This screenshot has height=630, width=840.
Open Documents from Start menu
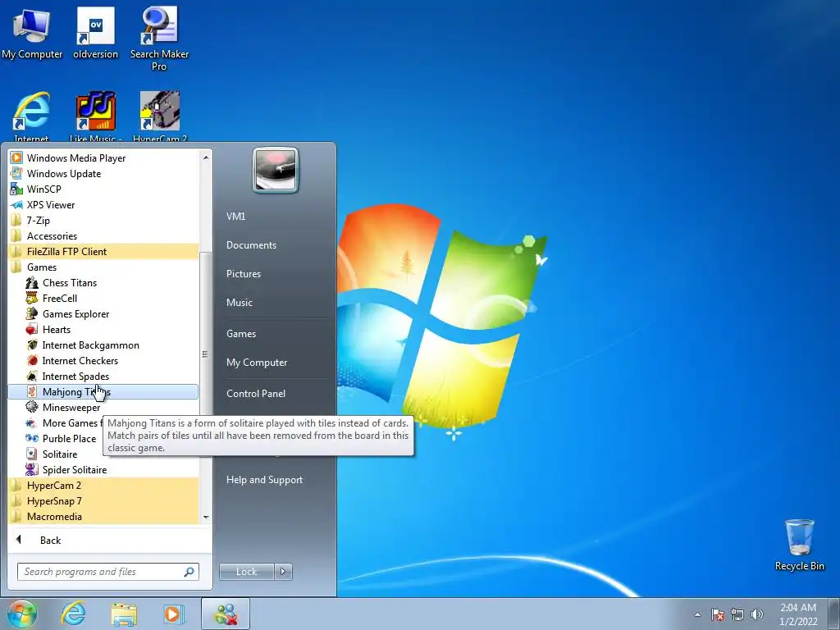pyautogui.click(x=251, y=244)
